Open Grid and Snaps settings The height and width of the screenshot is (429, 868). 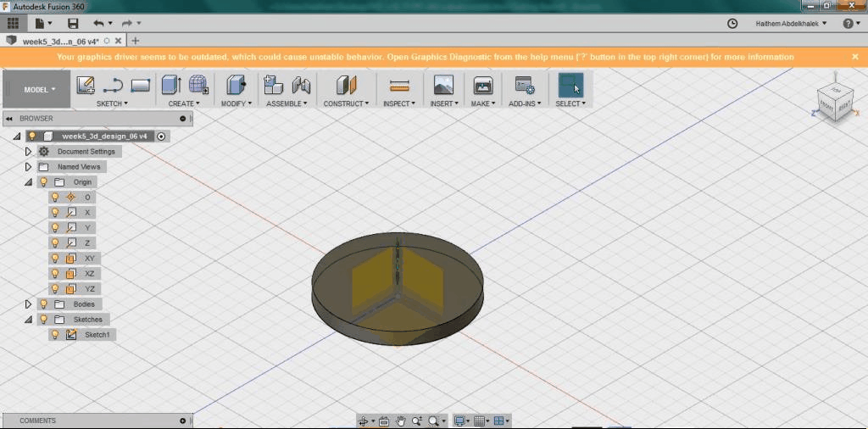(480, 421)
